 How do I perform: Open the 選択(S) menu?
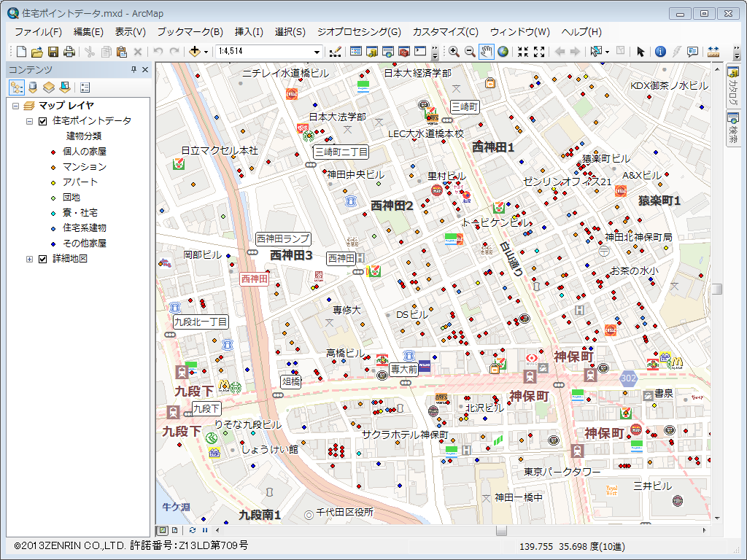[x=290, y=32]
